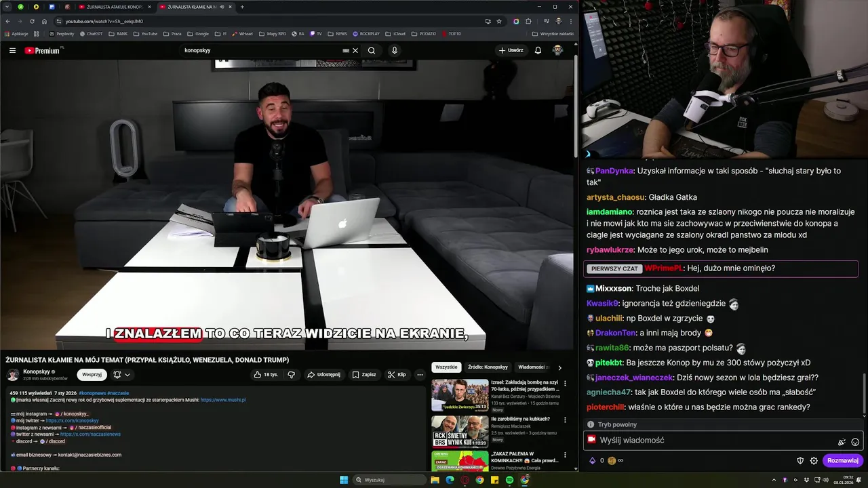Close the ŻURNALISTA KŁAMIE browser tab
The height and width of the screenshot is (488, 868).
[230, 7]
